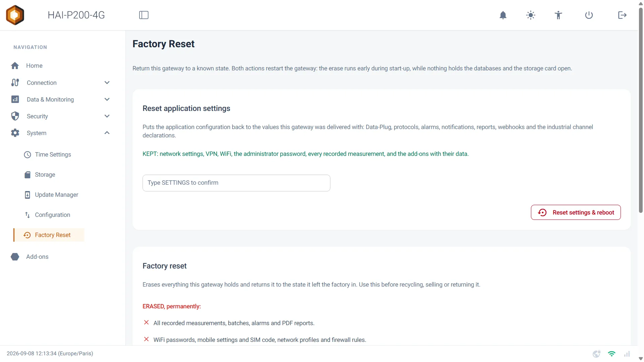Expand the Security section chevron
Image resolution: width=644 pixels, height=362 pixels.
point(107,116)
